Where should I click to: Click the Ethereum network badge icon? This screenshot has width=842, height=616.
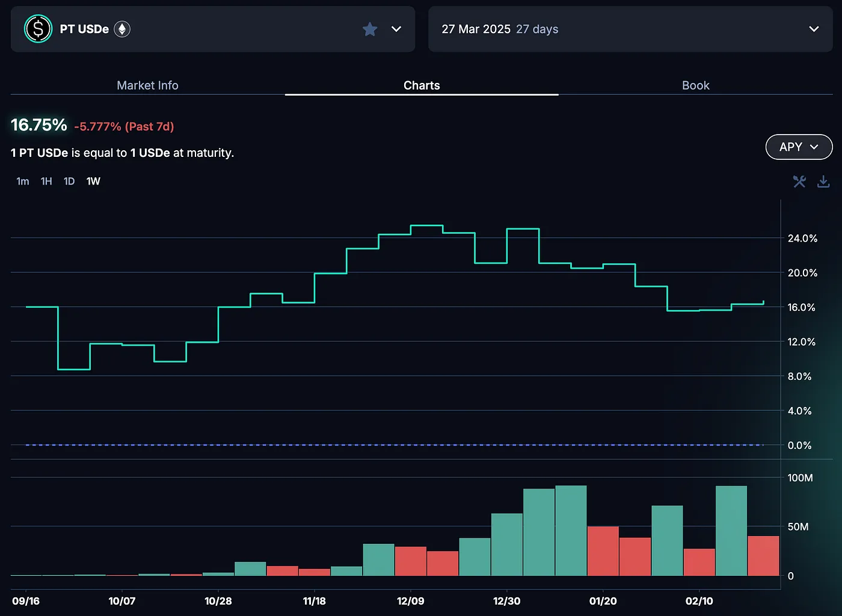coord(122,29)
